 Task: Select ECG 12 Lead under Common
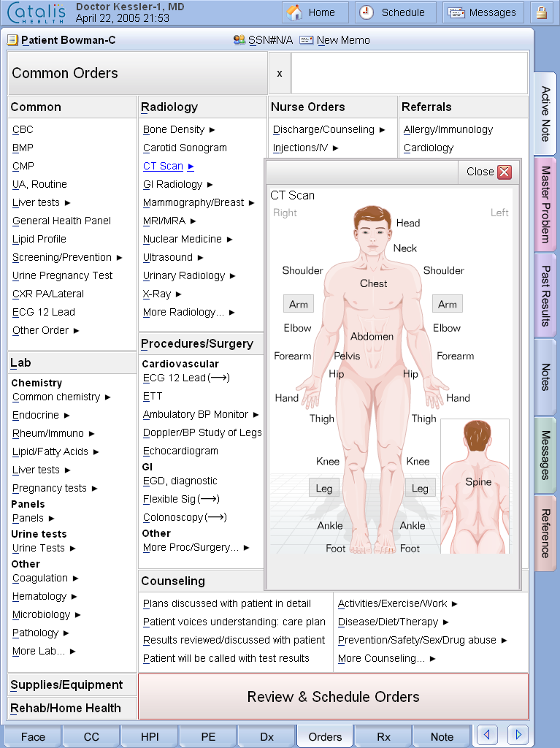tap(43, 312)
